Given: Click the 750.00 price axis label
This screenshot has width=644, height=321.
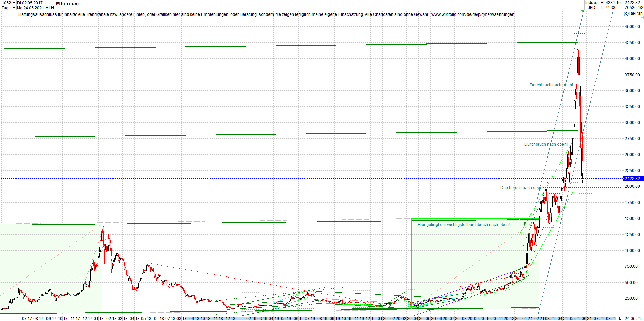Looking at the screenshot, I should tap(631, 266).
